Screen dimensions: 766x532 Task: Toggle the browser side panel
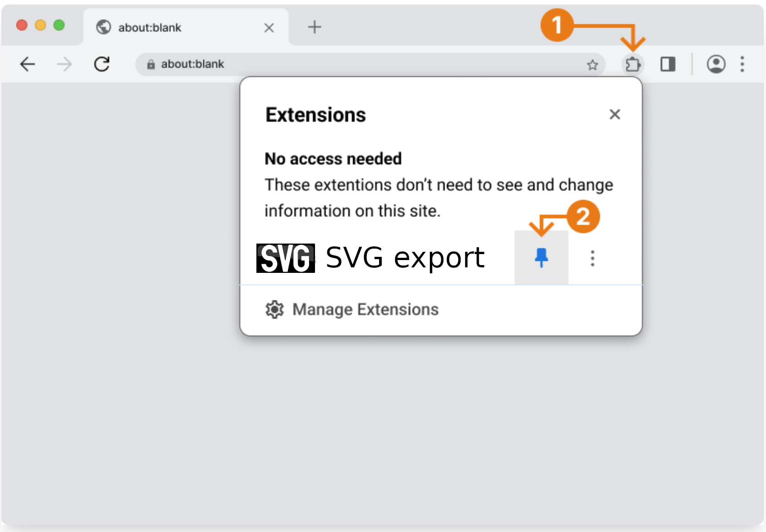668,64
